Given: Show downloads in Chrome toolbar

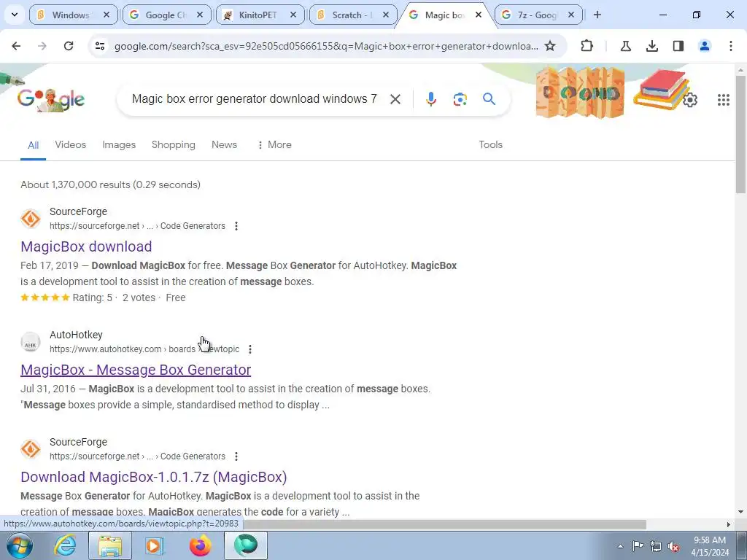Looking at the screenshot, I should point(651,46).
